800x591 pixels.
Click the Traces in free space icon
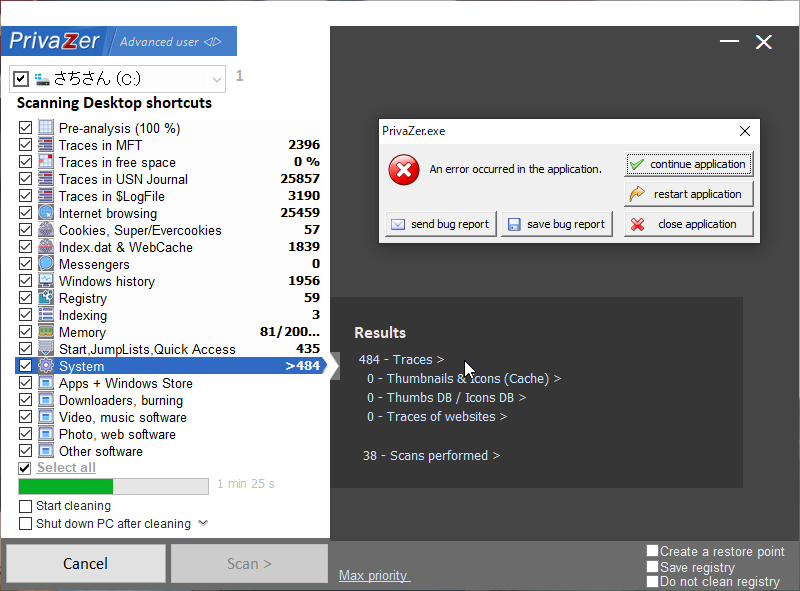46,161
